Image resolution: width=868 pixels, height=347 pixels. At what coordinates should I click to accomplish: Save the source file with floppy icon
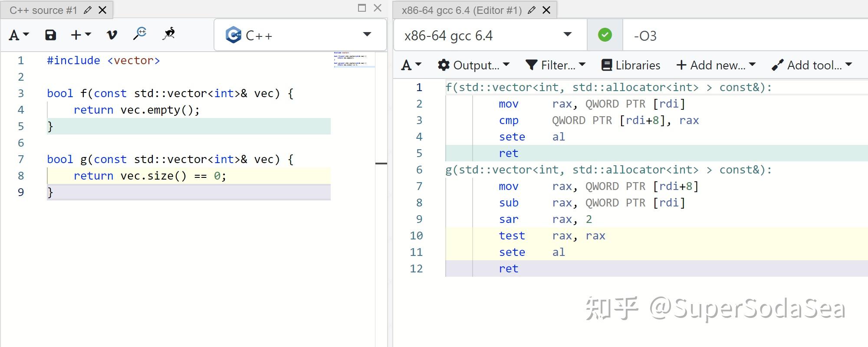pyautogui.click(x=51, y=35)
